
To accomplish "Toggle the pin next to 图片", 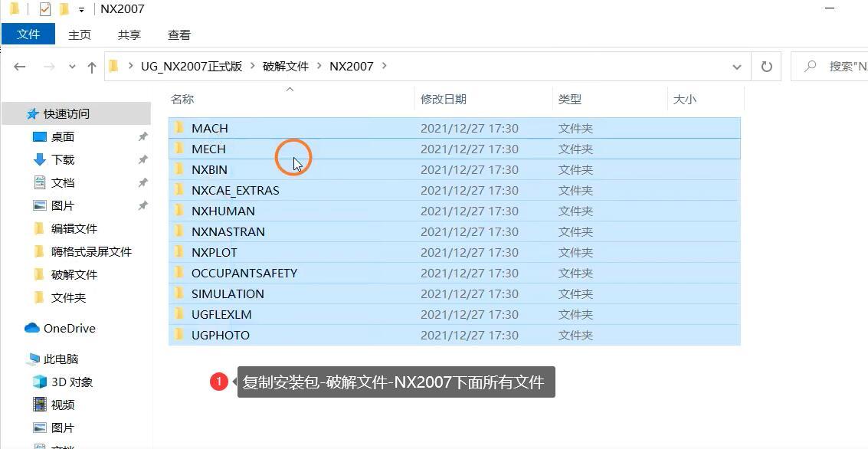I will [142, 205].
